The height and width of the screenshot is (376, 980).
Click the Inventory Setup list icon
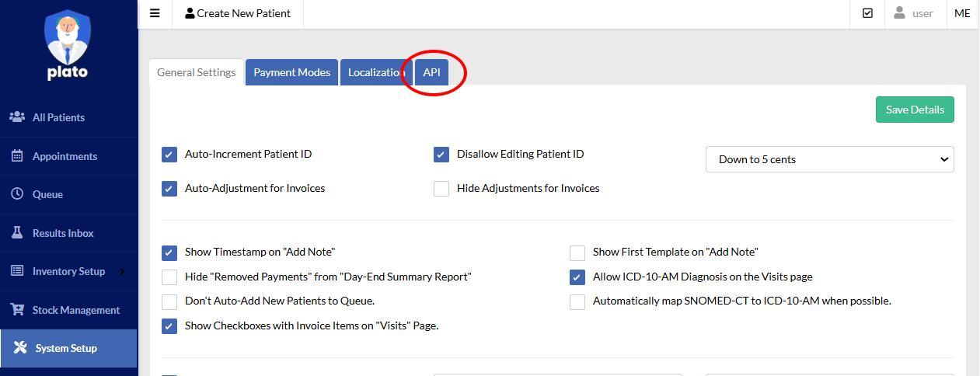point(17,270)
